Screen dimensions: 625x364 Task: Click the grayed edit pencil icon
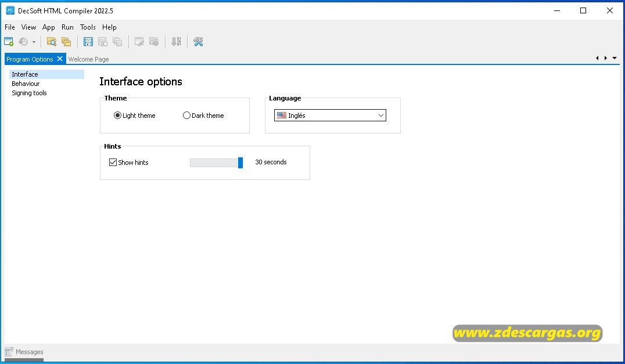point(139,41)
